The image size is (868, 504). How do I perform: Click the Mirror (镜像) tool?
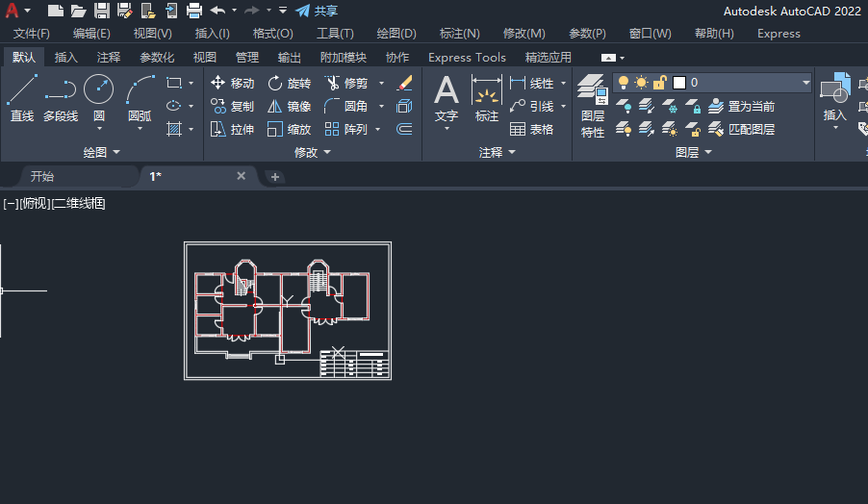[x=289, y=106]
